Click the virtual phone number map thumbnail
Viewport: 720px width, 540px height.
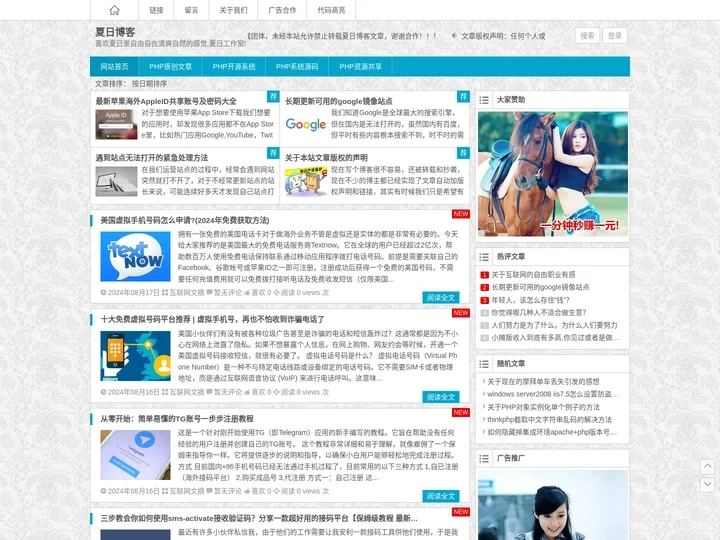(135, 356)
